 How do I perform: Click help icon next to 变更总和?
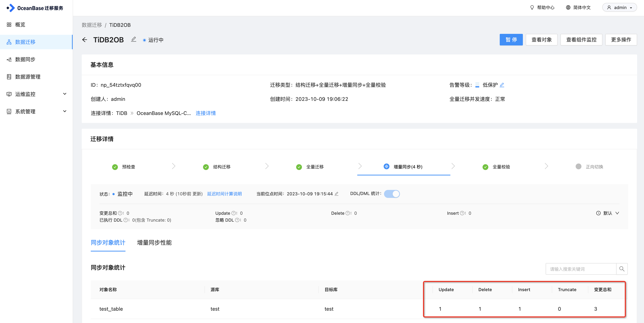click(x=120, y=213)
